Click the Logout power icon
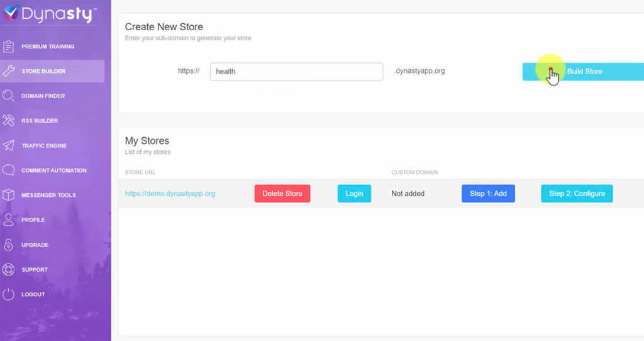This screenshot has height=341, width=644. 8,294
